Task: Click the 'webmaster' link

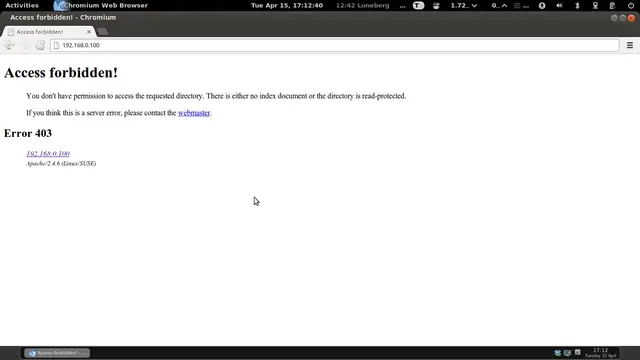Action: click(x=194, y=113)
